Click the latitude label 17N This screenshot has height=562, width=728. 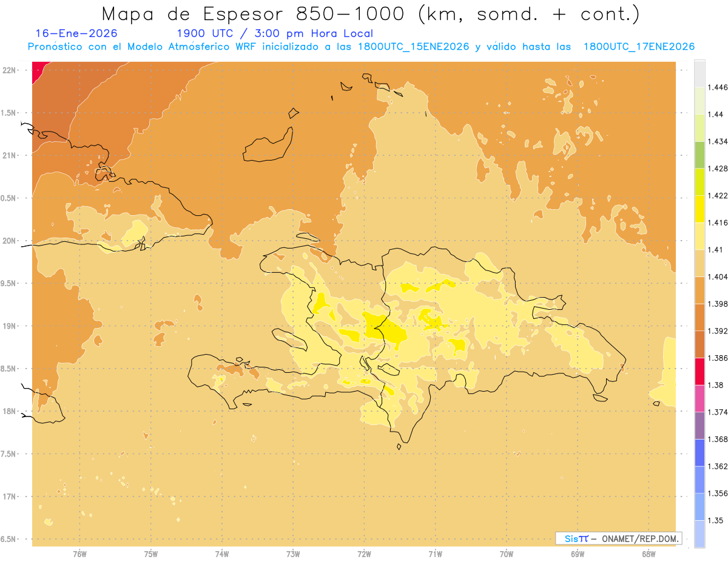tap(9, 497)
